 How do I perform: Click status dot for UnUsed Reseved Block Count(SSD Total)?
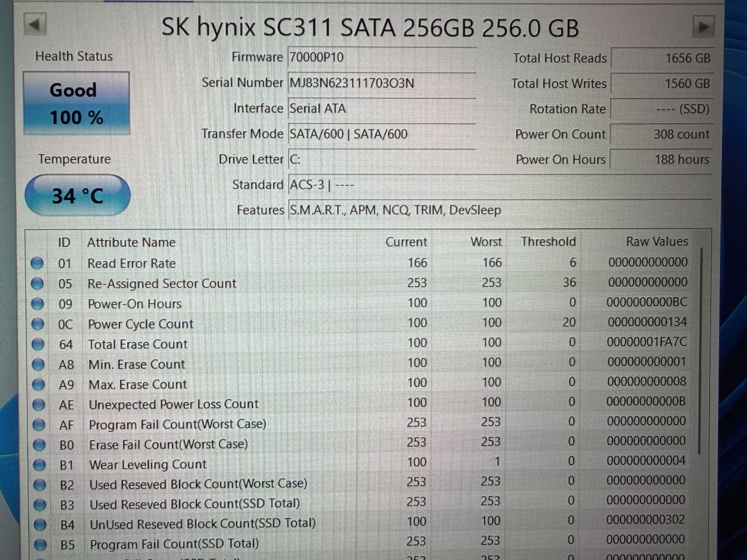[x=41, y=525]
